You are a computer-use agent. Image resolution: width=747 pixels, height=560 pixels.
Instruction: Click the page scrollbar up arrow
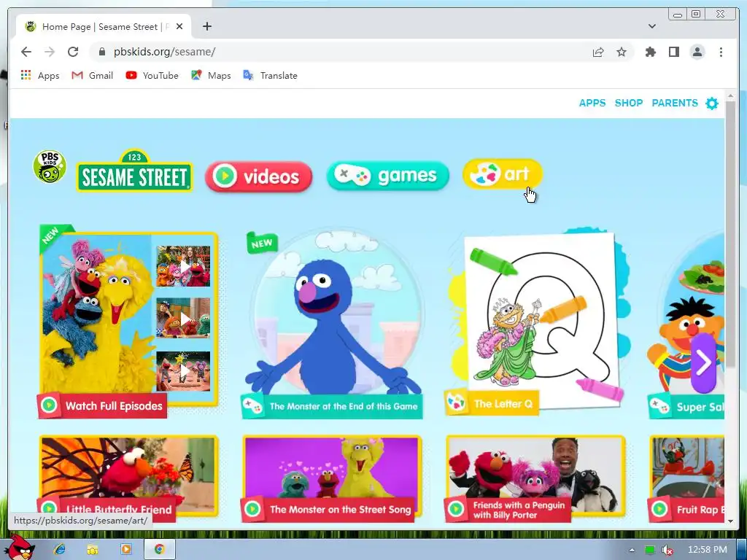coord(730,97)
